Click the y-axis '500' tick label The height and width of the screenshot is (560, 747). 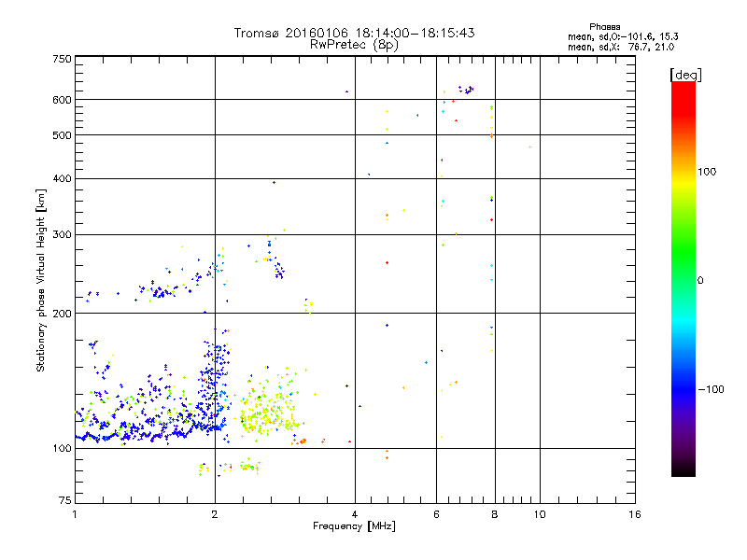pos(62,135)
